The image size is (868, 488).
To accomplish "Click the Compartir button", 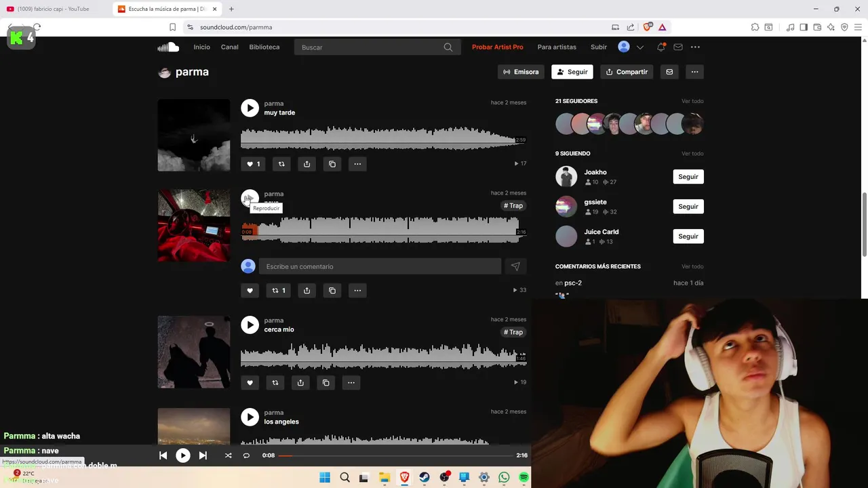I will click(x=626, y=72).
